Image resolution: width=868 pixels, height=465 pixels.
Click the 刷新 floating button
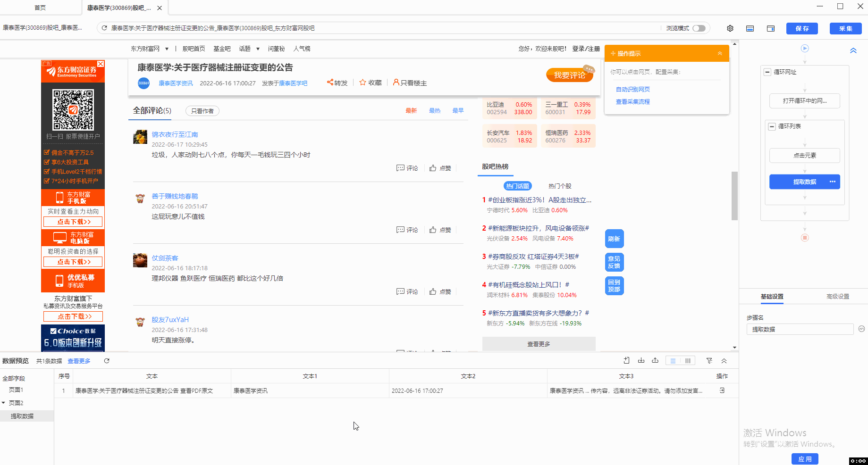tap(614, 239)
